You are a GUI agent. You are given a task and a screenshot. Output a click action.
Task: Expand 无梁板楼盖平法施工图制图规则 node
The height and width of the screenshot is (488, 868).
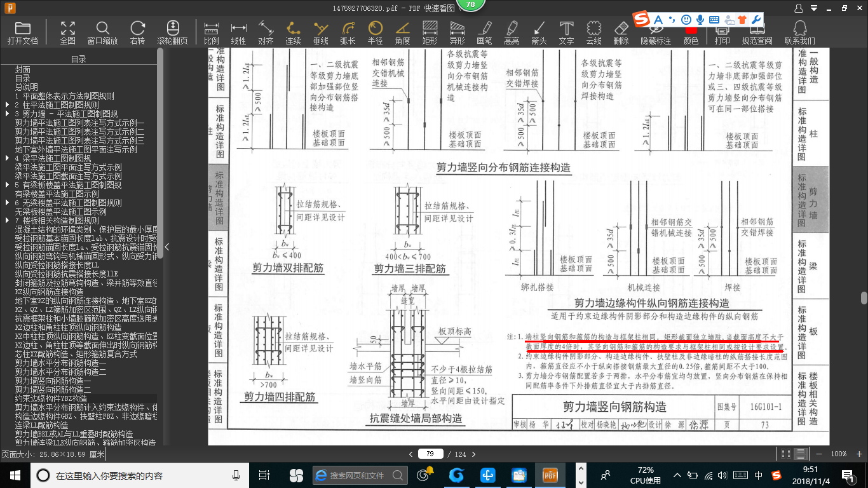click(x=7, y=203)
